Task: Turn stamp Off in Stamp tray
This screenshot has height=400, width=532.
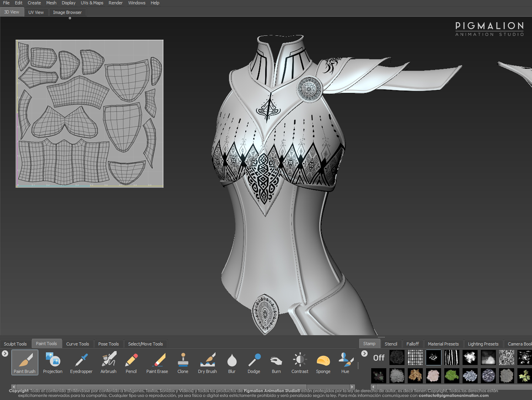Action: (x=378, y=358)
